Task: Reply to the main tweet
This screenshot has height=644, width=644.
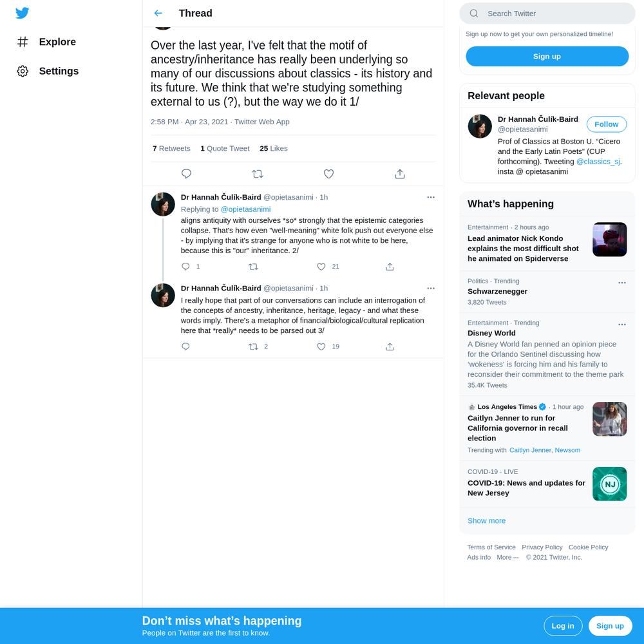Action: [186, 174]
